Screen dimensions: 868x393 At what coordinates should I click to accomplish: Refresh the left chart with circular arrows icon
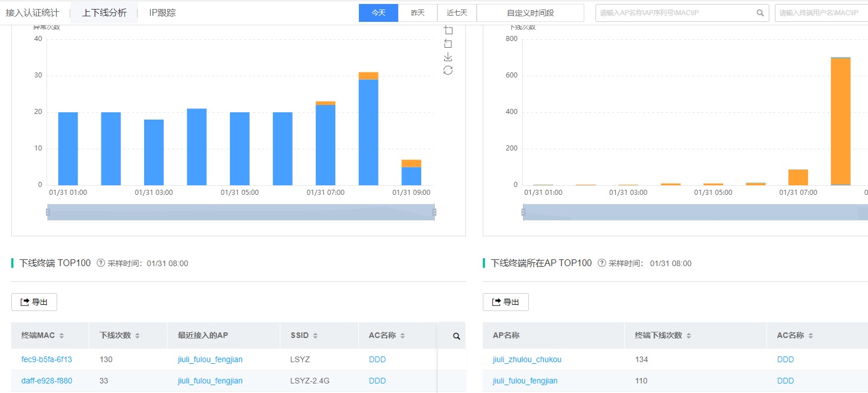448,70
